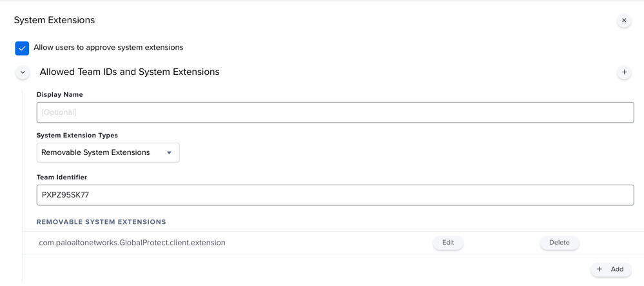Add another removable system extension
Viewport: 644px width, 286px height.
[611, 269]
